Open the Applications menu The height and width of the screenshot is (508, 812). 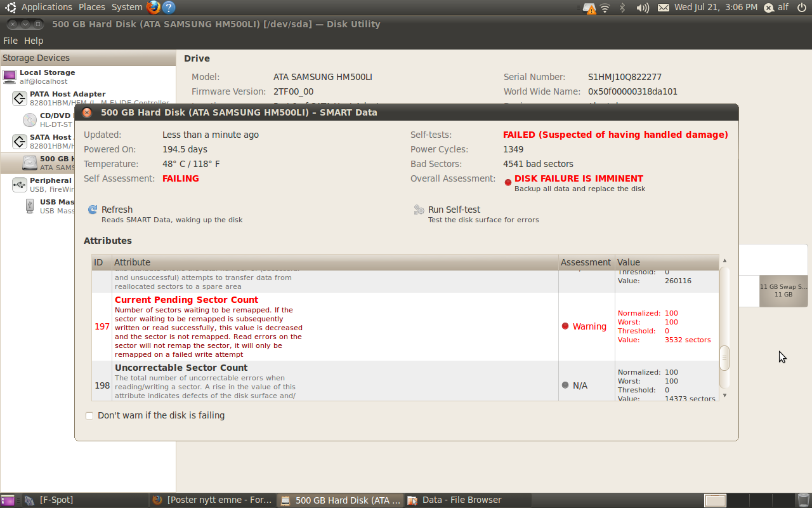pos(47,7)
